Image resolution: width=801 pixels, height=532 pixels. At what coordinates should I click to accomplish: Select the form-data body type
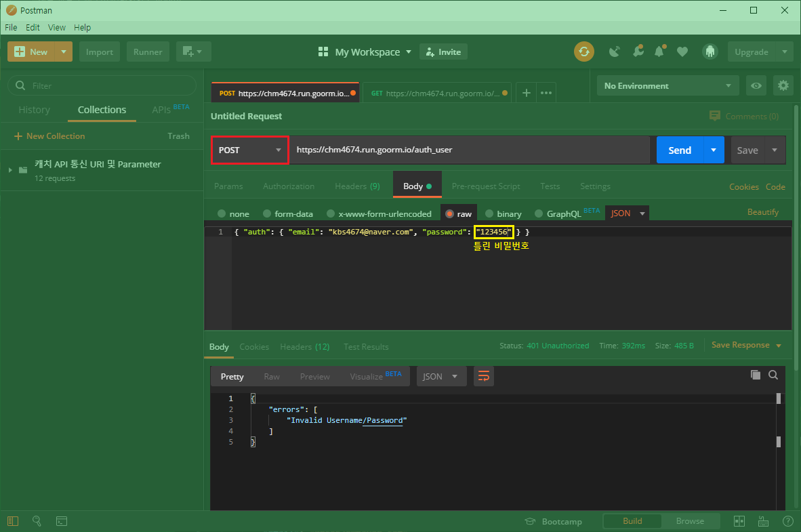(x=266, y=213)
